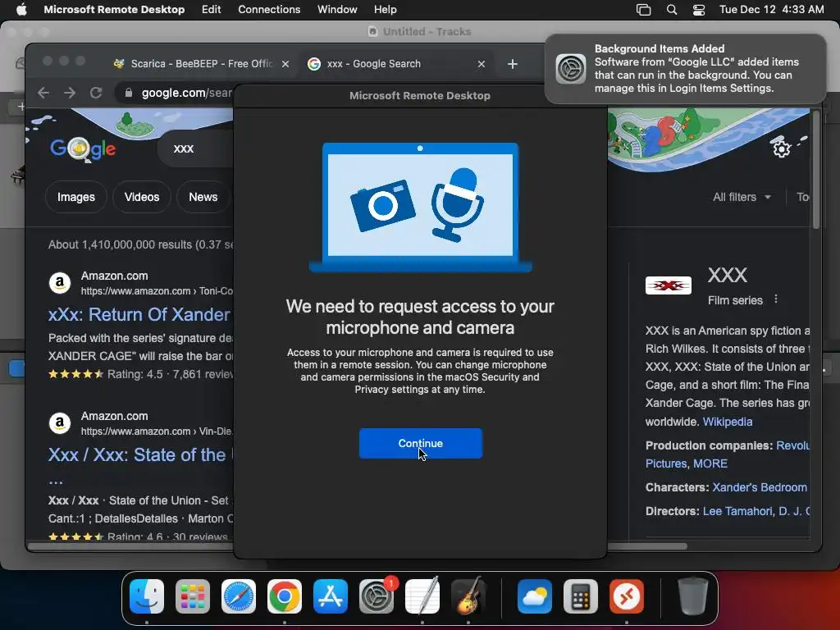
Task: Open the Xander's Bedroom character link
Action: point(760,487)
